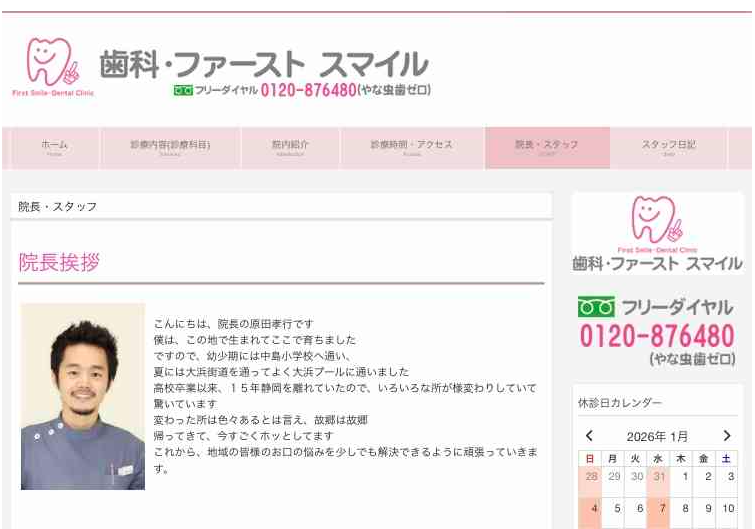Select the 院長・スタッフ tab

547,147
